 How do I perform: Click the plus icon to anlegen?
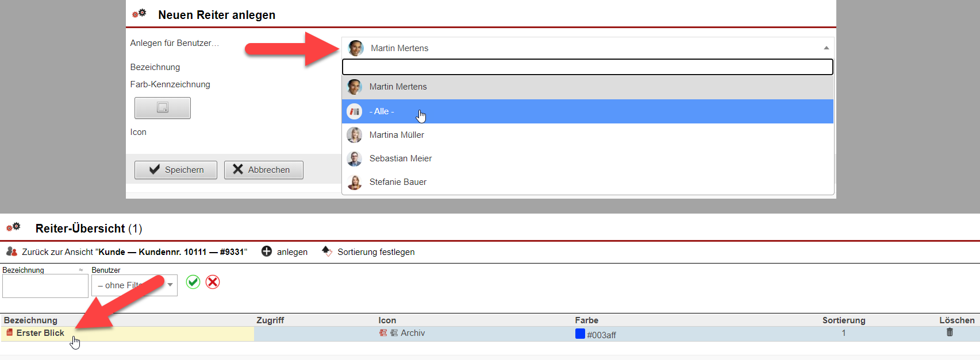click(267, 251)
